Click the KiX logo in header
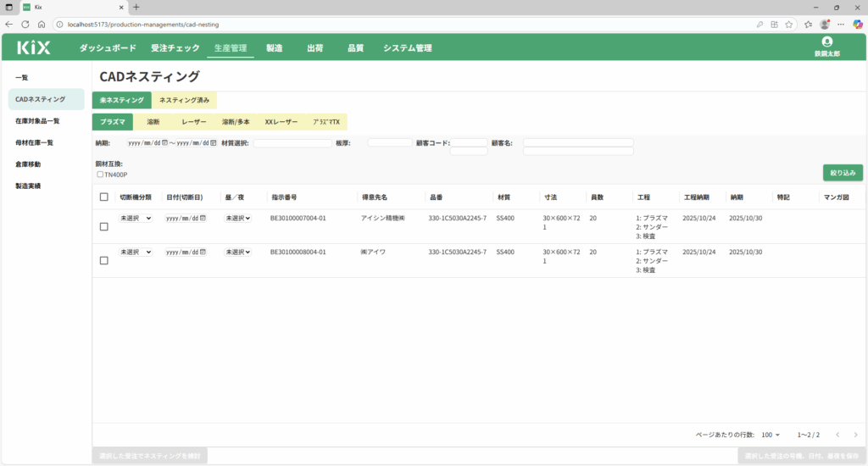This screenshot has height=466, width=868. tap(34, 48)
